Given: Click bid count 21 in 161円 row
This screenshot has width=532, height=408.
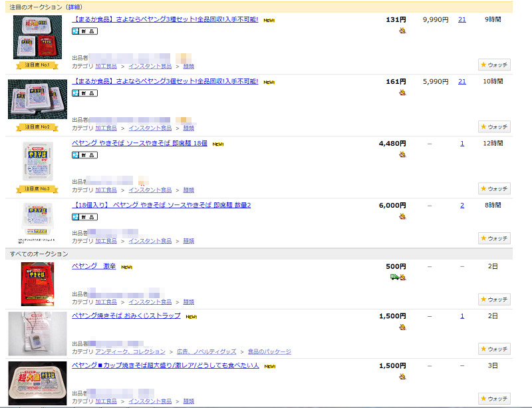Looking at the screenshot, I should point(462,81).
